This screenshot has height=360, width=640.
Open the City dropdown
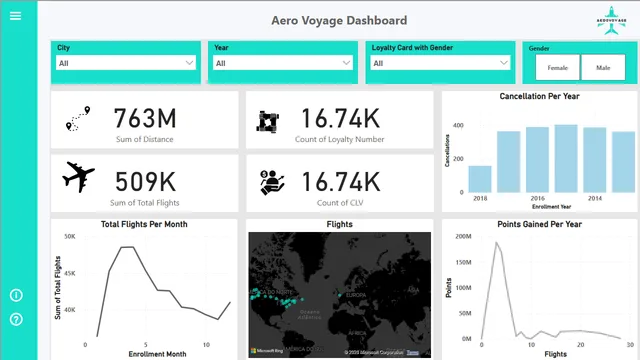(x=126, y=63)
